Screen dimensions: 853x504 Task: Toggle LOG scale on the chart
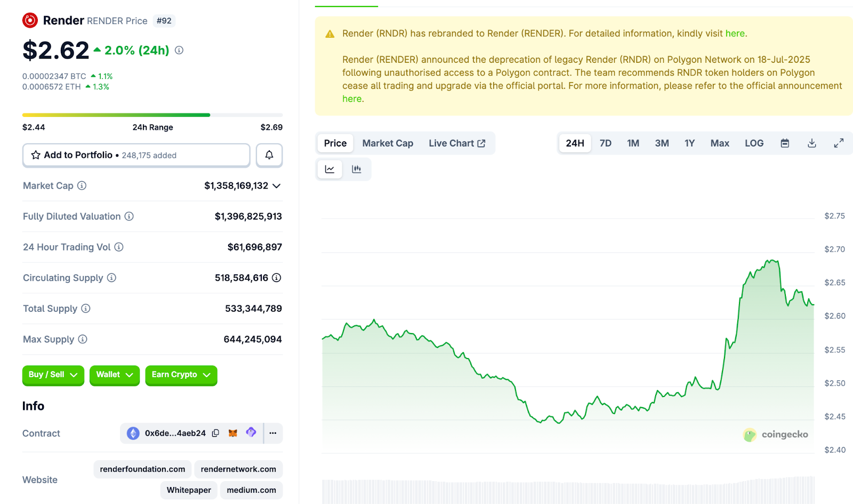tap(754, 143)
